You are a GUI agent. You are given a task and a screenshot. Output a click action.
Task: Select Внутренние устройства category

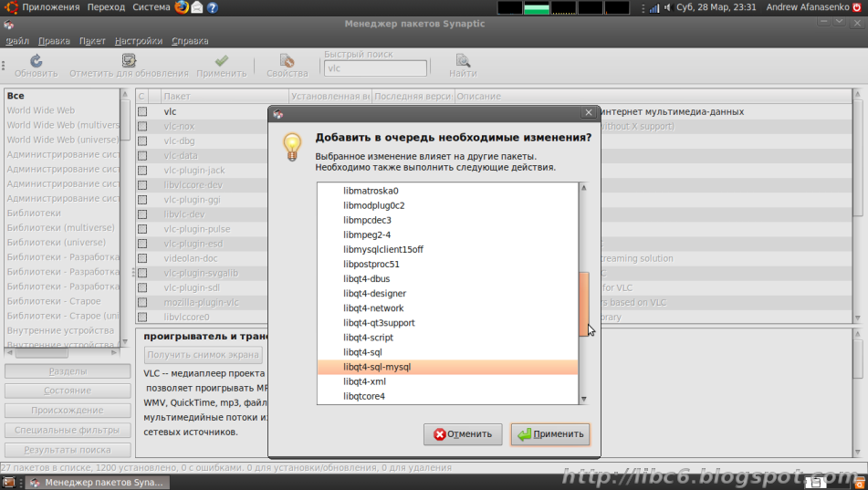point(62,330)
